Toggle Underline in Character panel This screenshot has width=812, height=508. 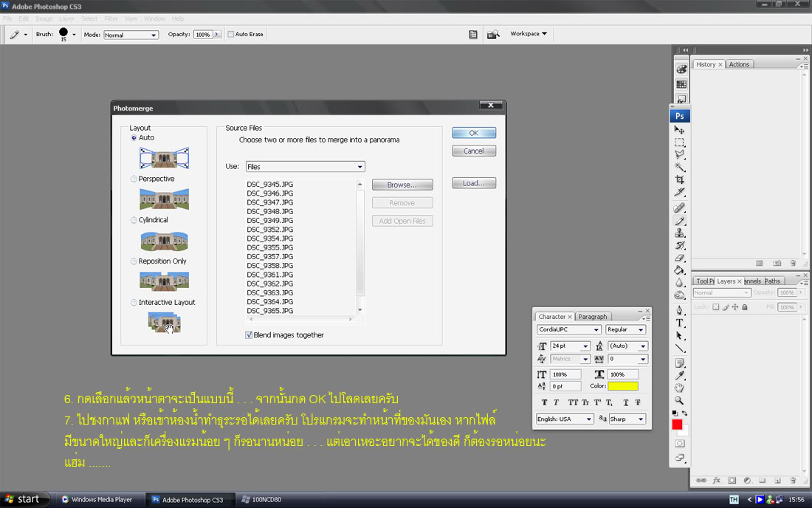pos(625,402)
